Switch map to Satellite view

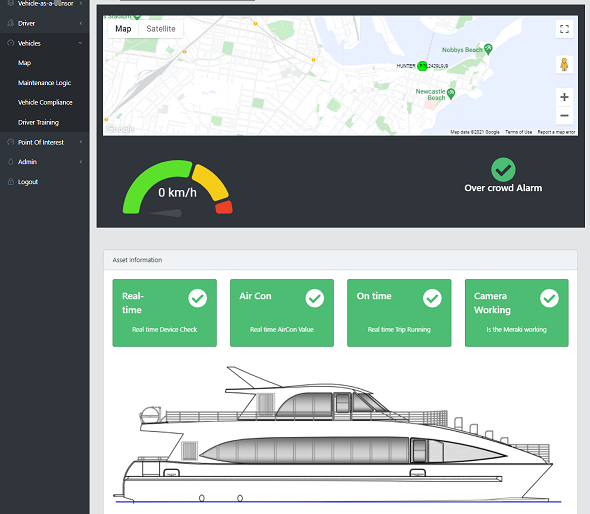pyautogui.click(x=161, y=29)
